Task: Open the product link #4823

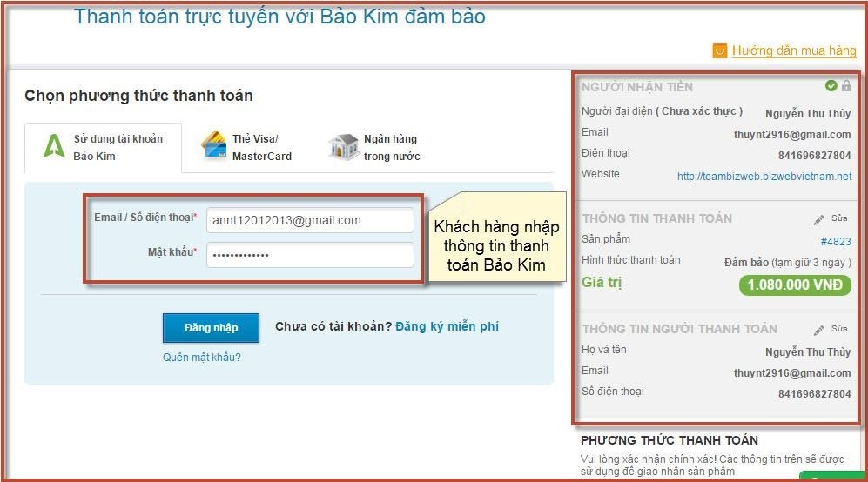Action: 836,241
